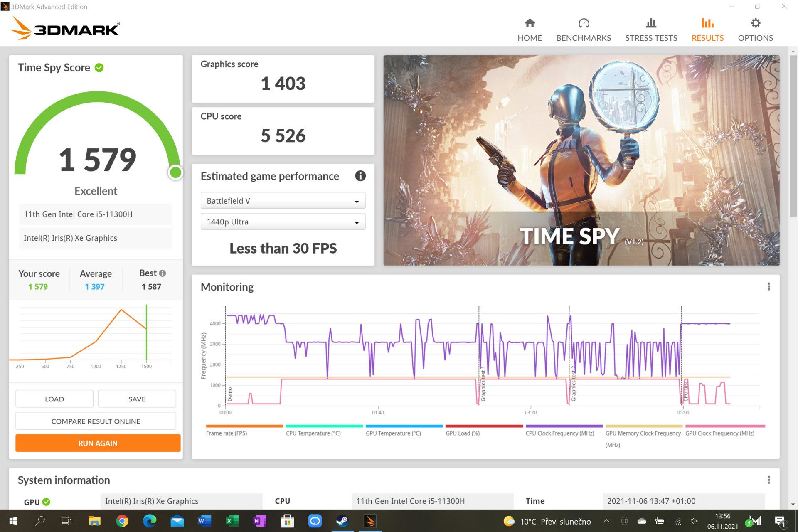
Task: Click the scrollbar down arrow
Action: pos(793,504)
